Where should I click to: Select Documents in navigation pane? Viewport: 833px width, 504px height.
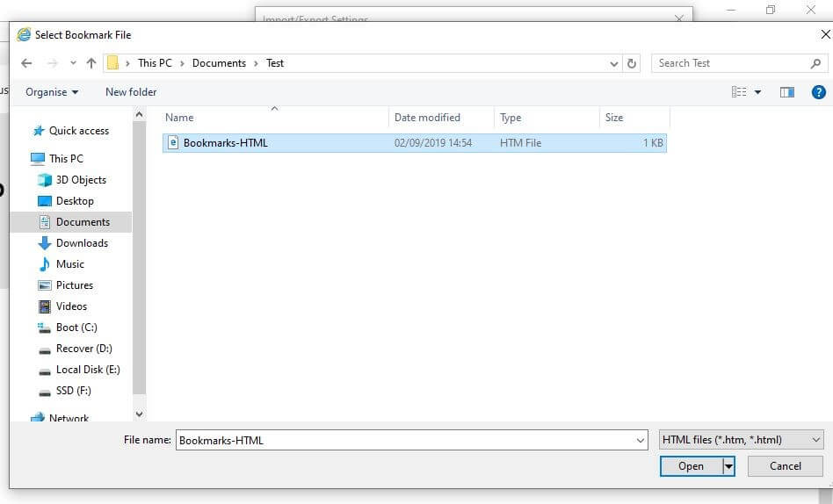[x=83, y=222]
